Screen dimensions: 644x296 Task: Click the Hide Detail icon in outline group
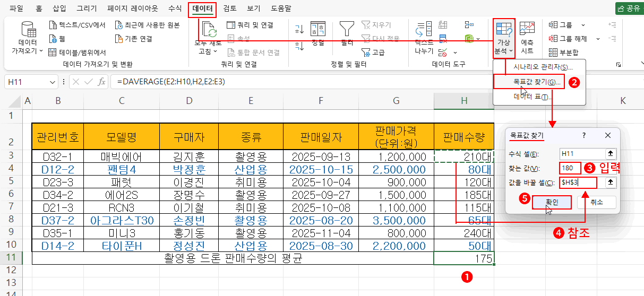tap(612, 38)
